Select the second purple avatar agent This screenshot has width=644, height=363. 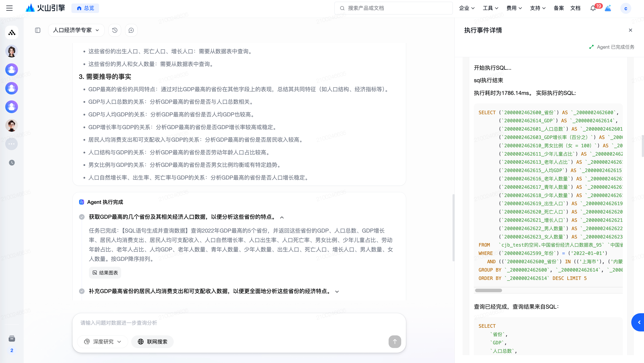pos(12,88)
